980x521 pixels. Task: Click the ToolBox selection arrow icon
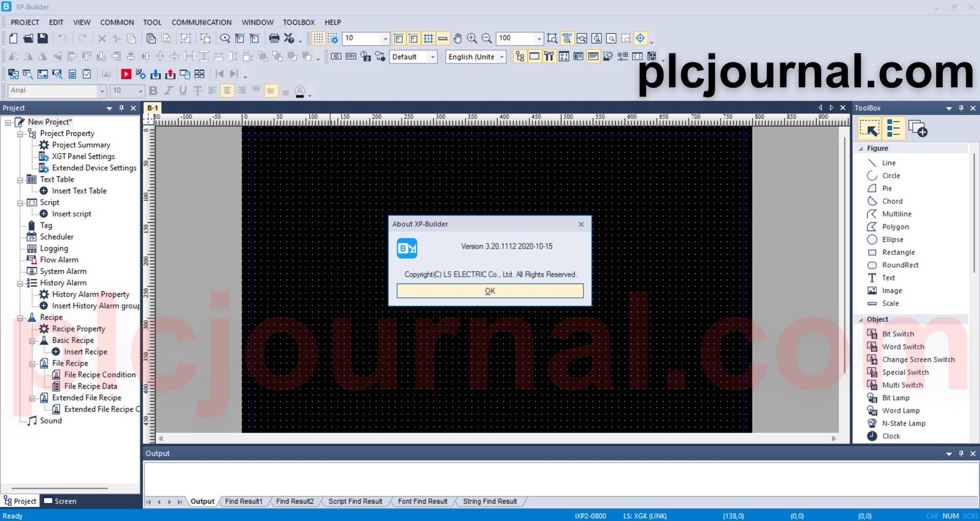(x=870, y=129)
